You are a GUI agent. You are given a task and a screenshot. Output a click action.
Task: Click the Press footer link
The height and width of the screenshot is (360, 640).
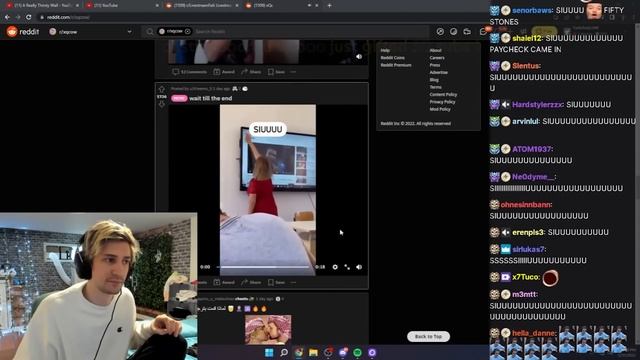point(435,65)
